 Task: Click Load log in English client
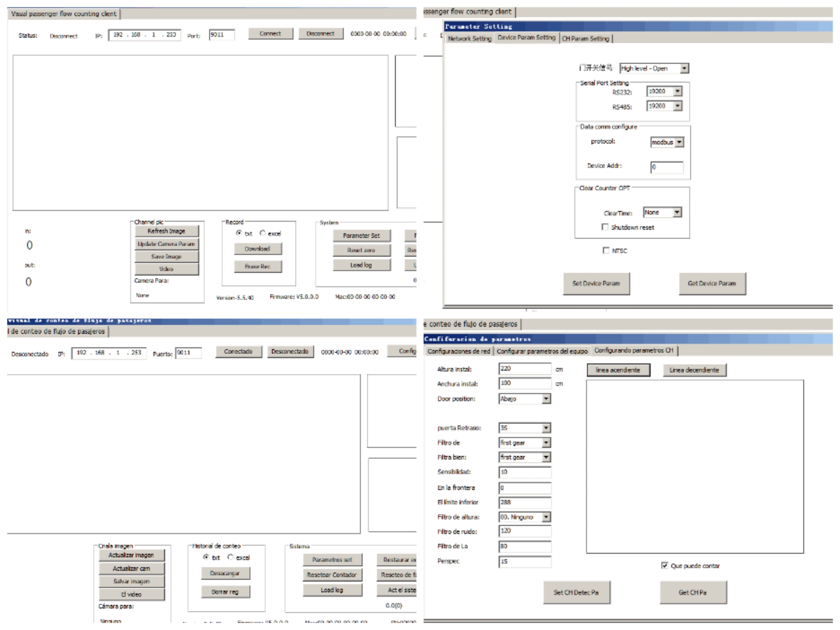click(x=362, y=265)
